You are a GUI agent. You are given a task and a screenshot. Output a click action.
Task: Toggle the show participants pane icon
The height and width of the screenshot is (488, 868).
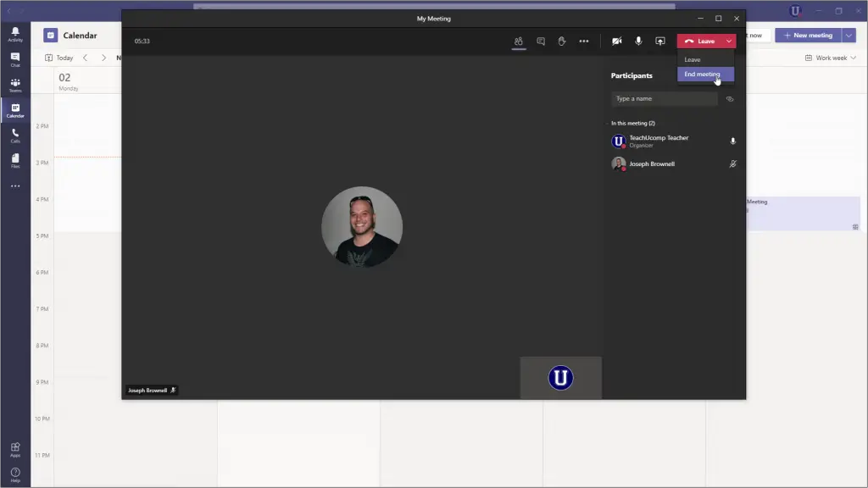[x=519, y=41]
